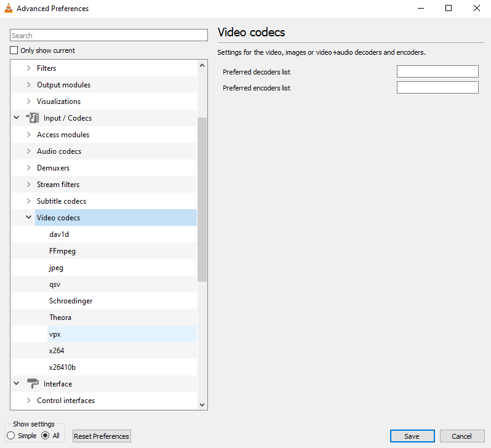
Task: Select the FFmpeg codec entry
Action: click(x=62, y=251)
